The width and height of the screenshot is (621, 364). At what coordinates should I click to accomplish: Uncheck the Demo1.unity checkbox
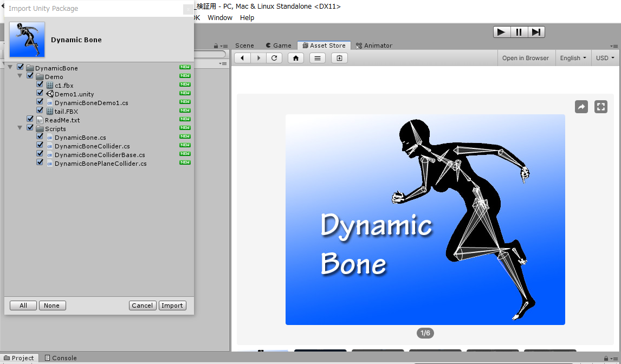[x=40, y=93]
